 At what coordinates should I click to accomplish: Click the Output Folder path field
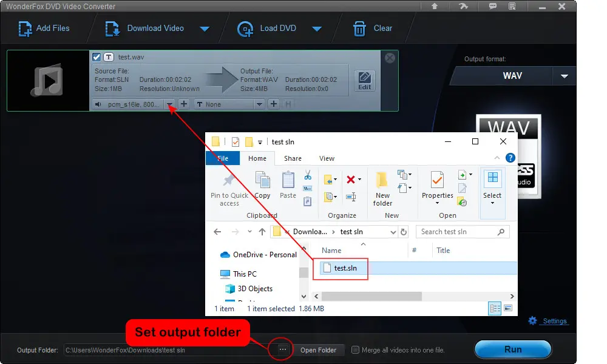click(169, 350)
